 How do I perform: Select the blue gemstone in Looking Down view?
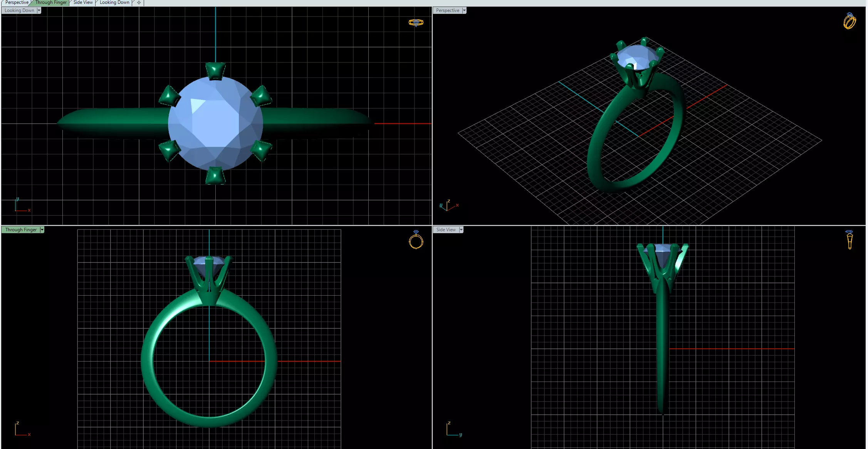point(215,123)
